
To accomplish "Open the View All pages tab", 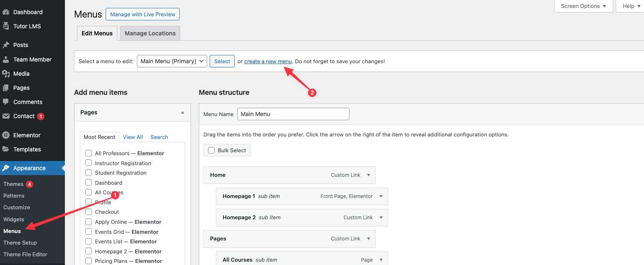I will [133, 137].
